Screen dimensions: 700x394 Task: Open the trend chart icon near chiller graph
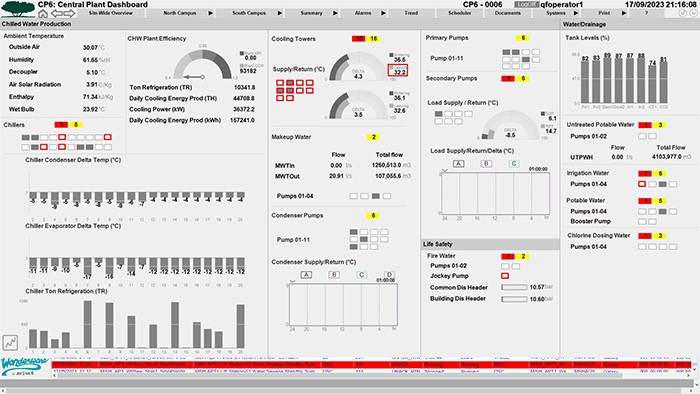coord(10,343)
